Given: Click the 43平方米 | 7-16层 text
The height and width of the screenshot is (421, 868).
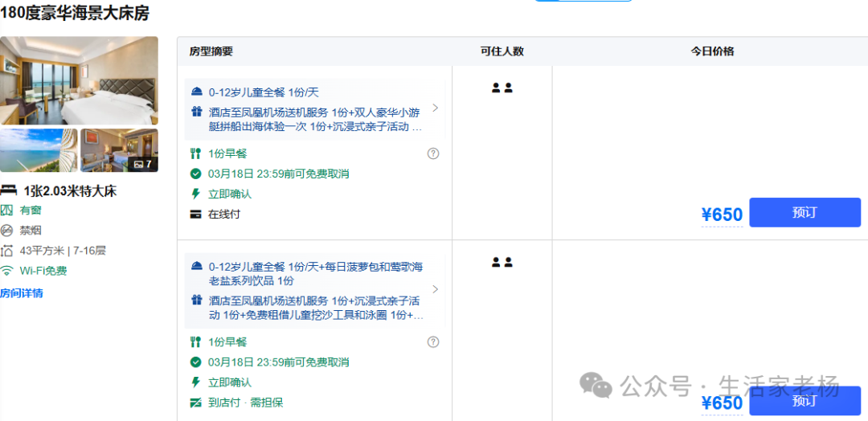Looking at the screenshot, I should point(63,251).
